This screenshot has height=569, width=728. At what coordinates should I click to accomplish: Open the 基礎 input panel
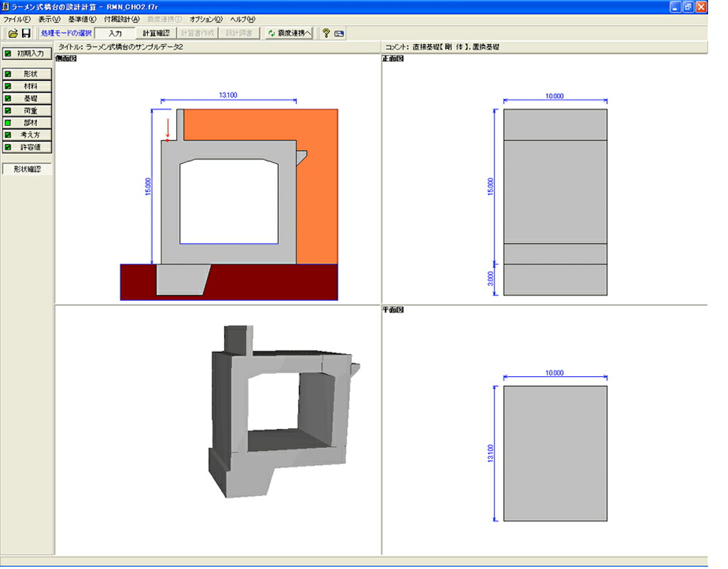(x=27, y=98)
